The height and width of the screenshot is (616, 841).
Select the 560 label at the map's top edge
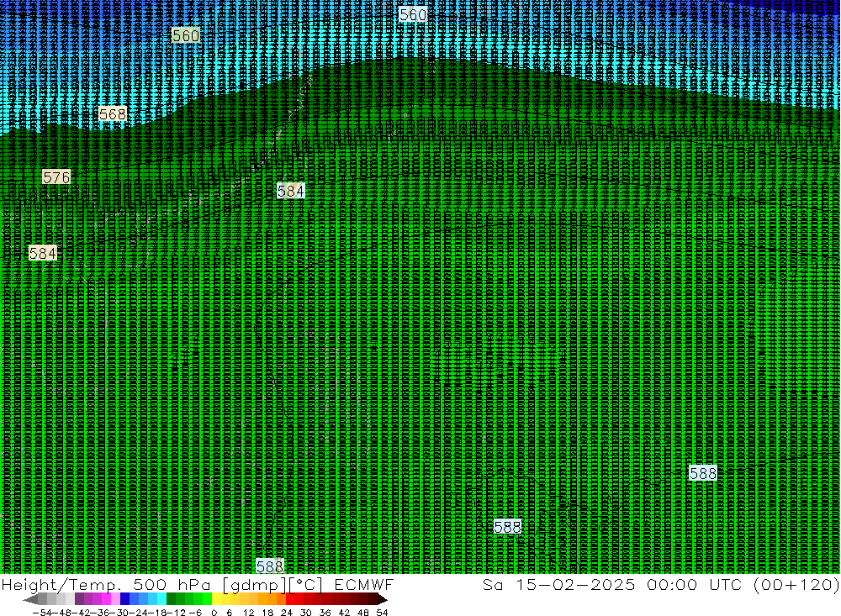[x=413, y=14]
